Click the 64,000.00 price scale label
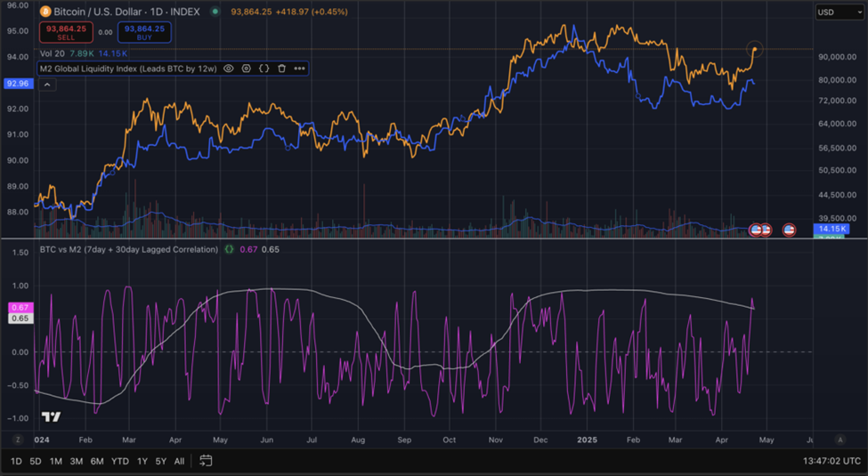This screenshot has width=868, height=476. (x=837, y=124)
